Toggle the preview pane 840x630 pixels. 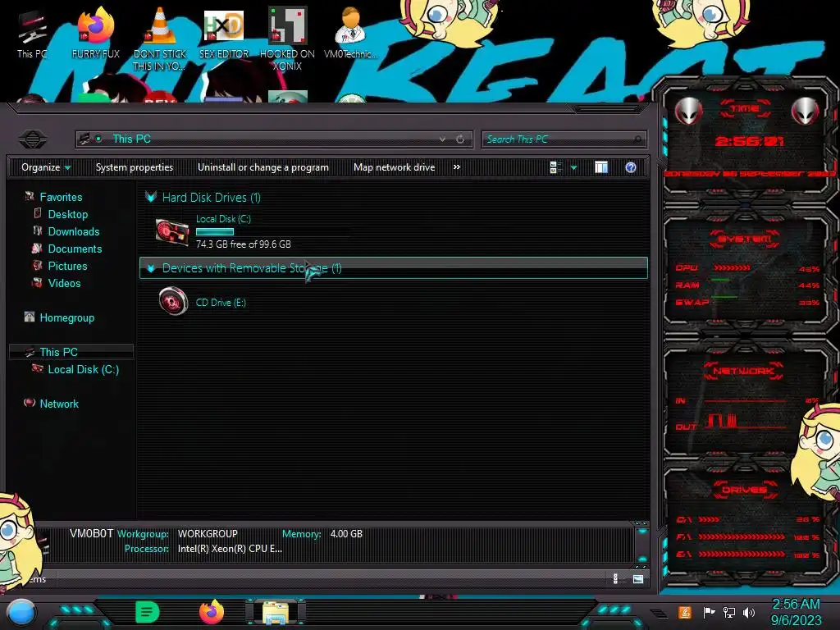tap(601, 167)
